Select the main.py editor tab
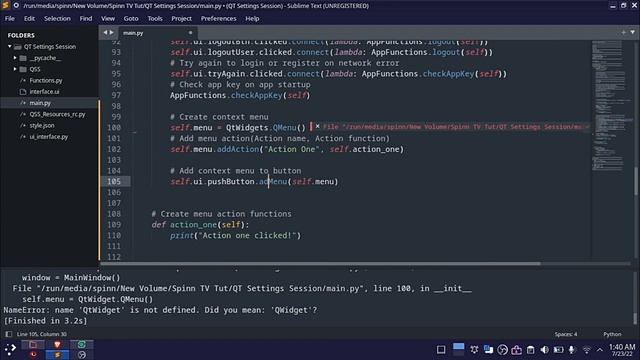This screenshot has height=360, width=640. (x=157, y=33)
